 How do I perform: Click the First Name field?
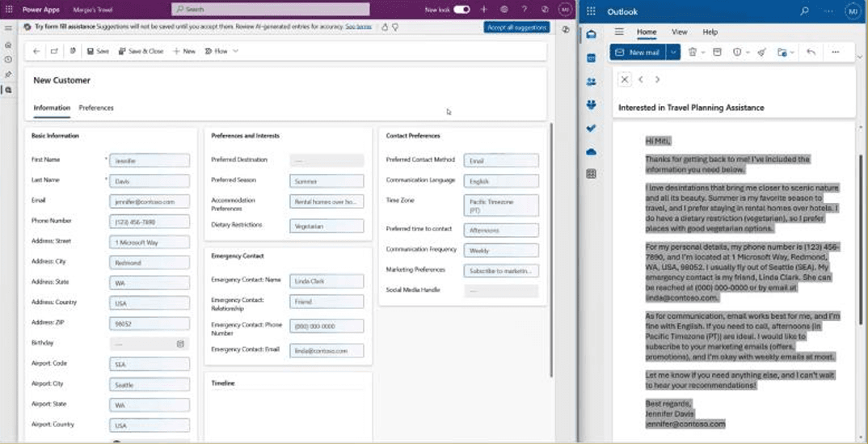click(x=150, y=161)
